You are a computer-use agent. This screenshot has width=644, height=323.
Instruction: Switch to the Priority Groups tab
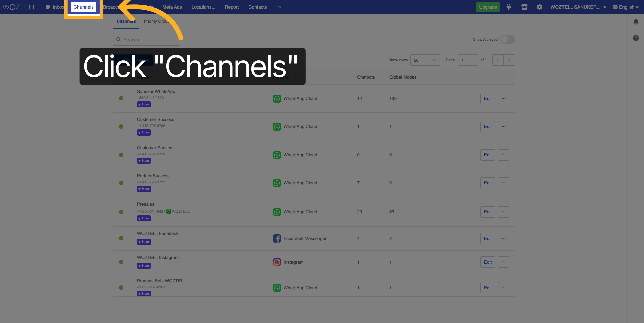(x=156, y=21)
